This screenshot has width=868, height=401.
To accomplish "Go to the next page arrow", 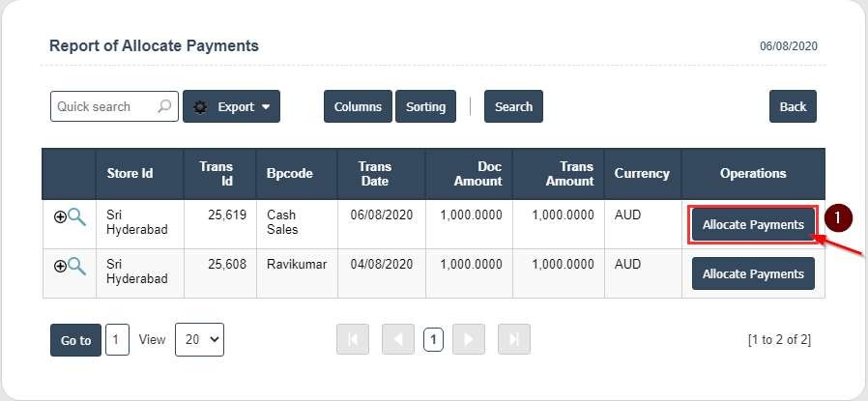I will click(x=469, y=339).
